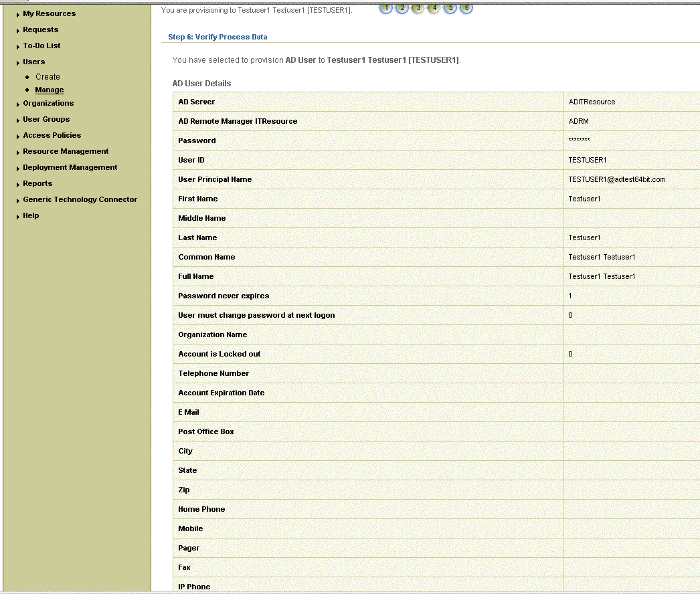Select the User ID value TESTUSER1
Screen dimensions: 700x594
pyautogui.click(x=588, y=160)
